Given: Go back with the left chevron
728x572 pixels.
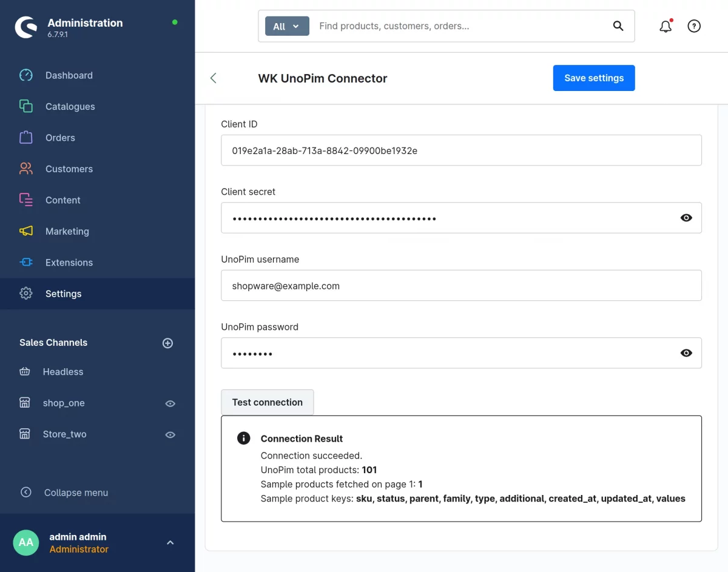Looking at the screenshot, I should pos(213,78).
